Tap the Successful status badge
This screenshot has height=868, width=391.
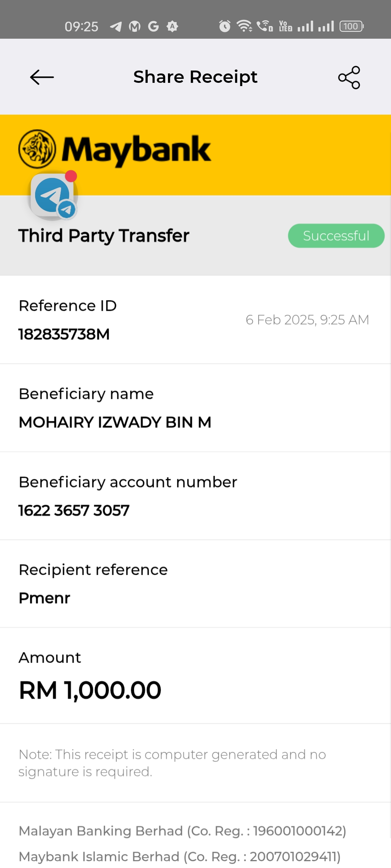336,236
